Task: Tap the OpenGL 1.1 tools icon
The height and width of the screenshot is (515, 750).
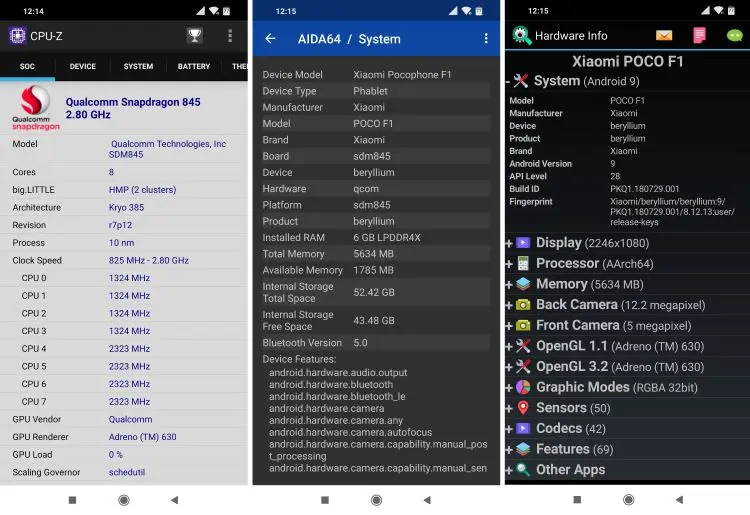Action: pos(523,346)
